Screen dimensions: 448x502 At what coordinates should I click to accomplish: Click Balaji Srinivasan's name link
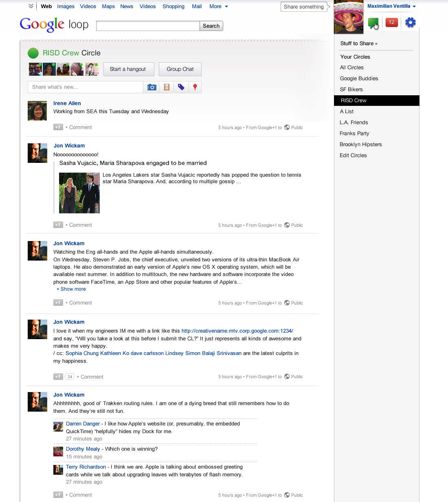[x=222, y=353]
